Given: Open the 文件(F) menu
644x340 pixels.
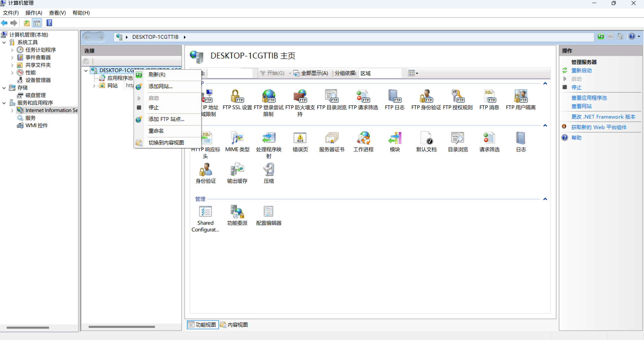Looking at the screenshot, I should click(x=11, y=13).
